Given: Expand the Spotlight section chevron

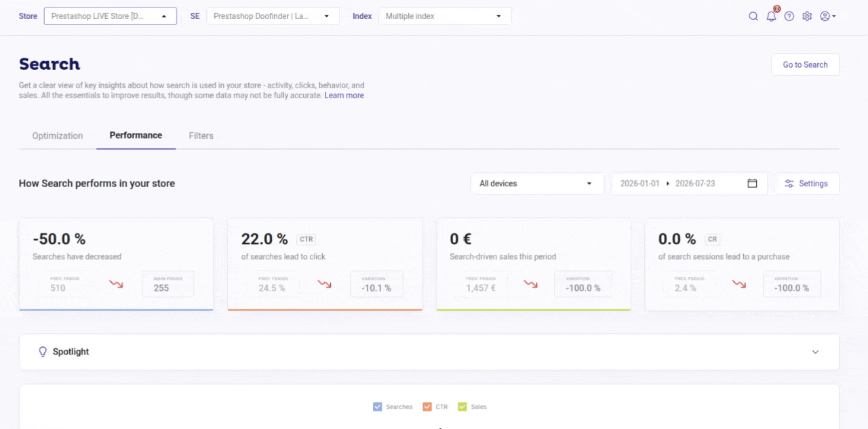Looking at the screenshot, I should [x=816, y=352].
